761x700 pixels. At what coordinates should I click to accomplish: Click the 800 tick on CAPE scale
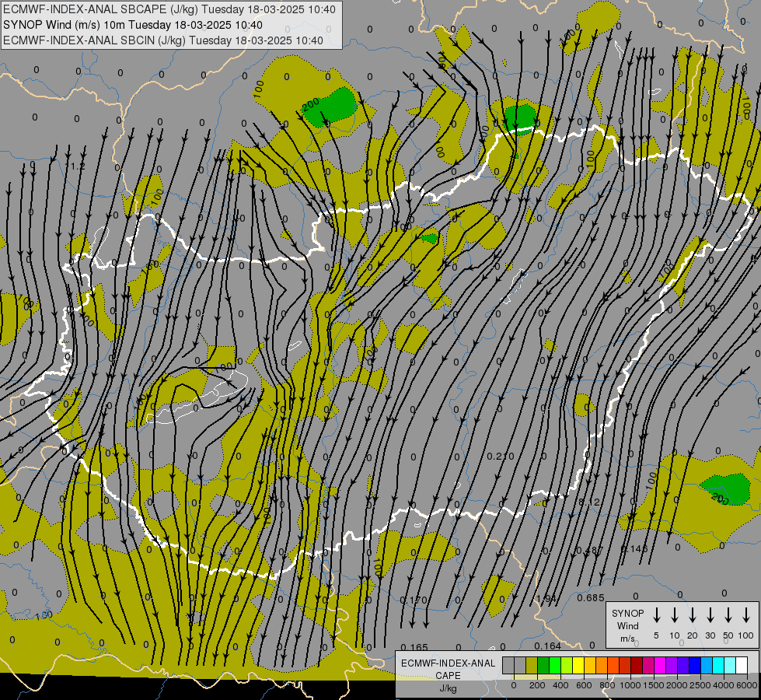(x=607, y=685)
